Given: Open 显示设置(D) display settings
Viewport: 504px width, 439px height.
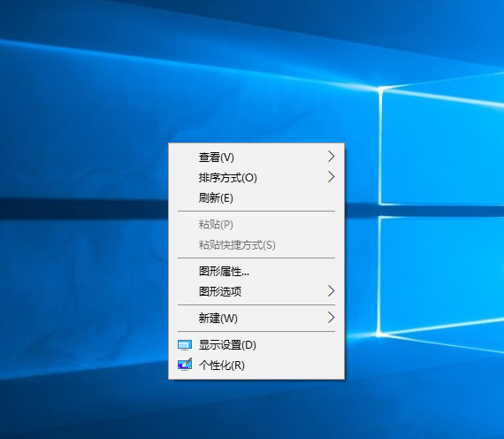Looking at the screenshot, I should 256,345.
